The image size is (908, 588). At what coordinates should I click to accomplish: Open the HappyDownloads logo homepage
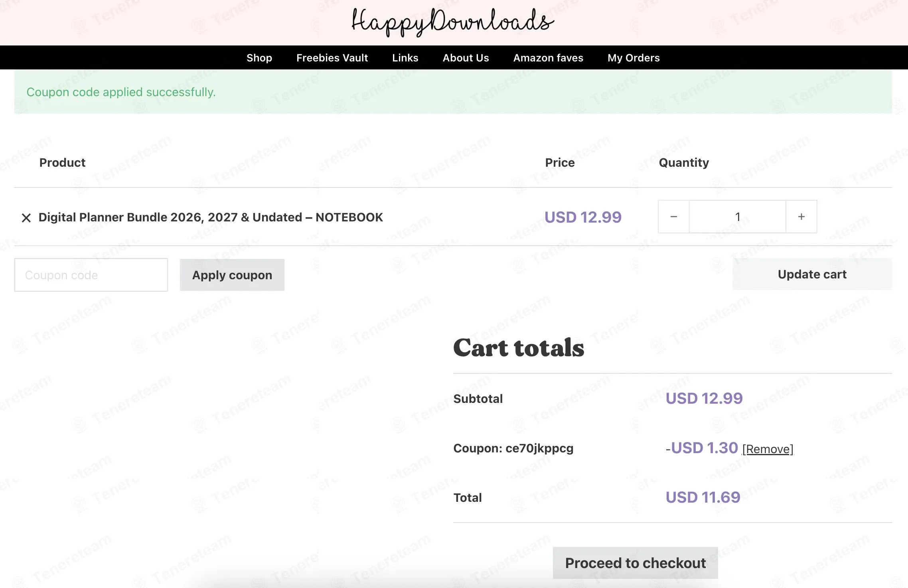(453, 22)
